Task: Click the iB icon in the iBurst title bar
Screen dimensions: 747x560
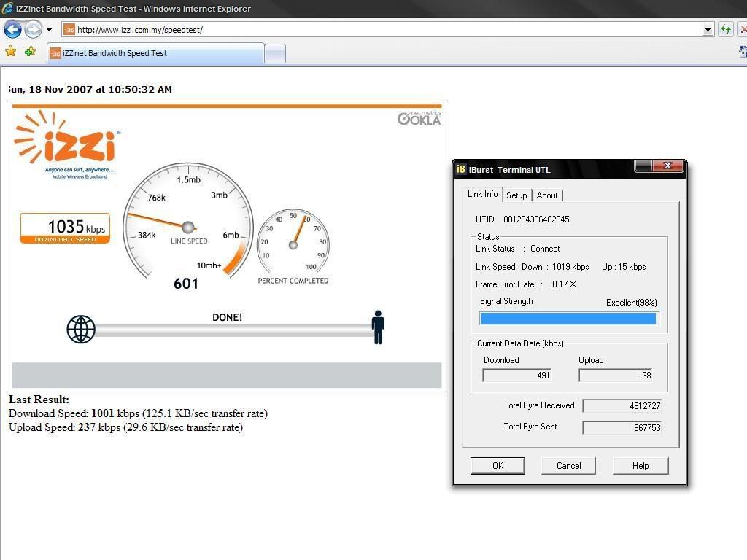Action: pyautogui.click(x=461, y=170)
